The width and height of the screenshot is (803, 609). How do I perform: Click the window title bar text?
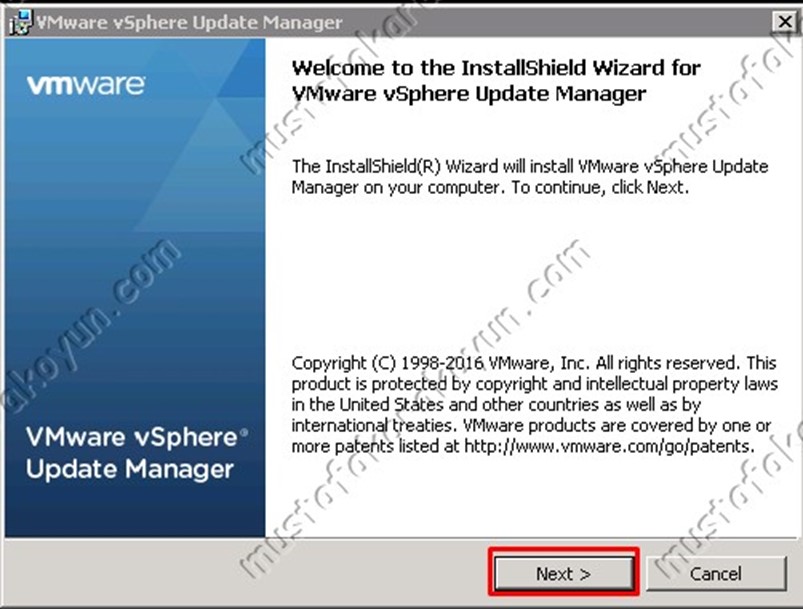click(189, 23)
